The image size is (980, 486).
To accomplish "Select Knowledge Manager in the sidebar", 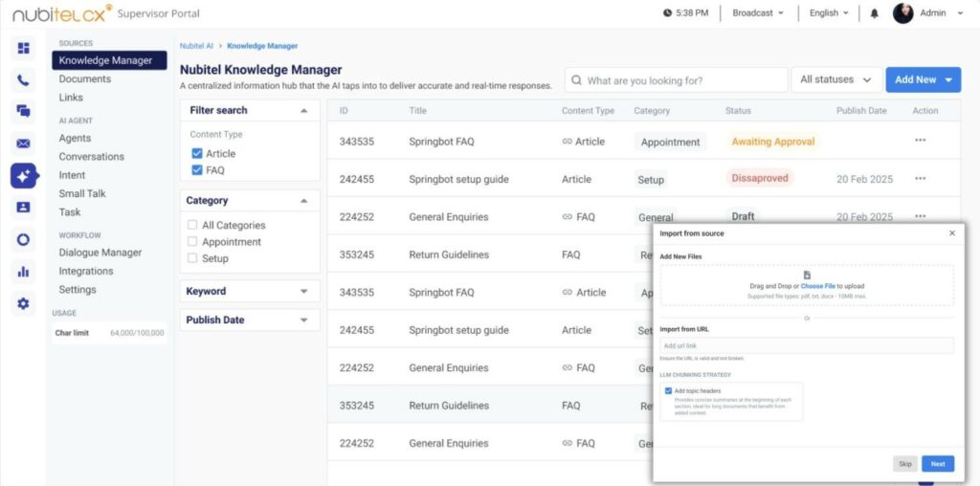I will (109, 60).
